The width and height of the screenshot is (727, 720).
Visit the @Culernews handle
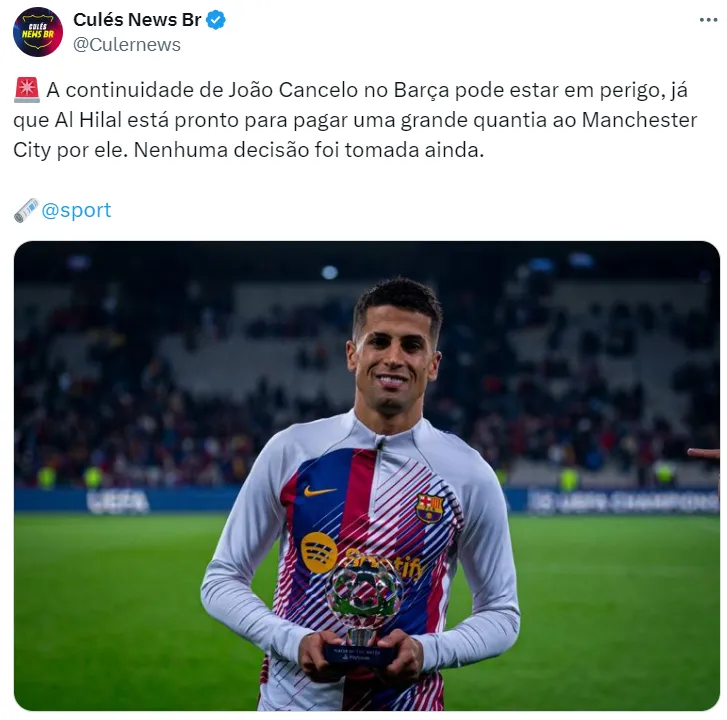pos(127,45)
